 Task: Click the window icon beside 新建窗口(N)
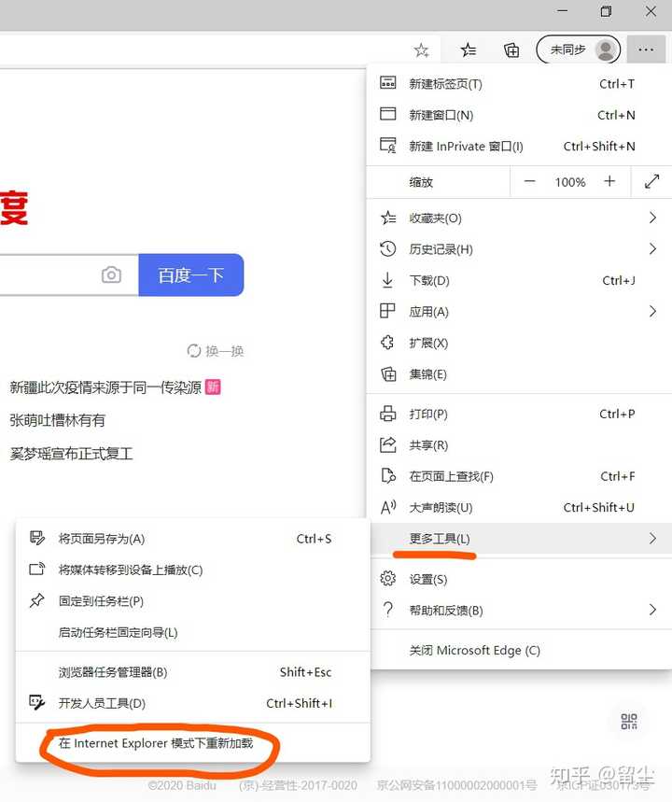387,114
